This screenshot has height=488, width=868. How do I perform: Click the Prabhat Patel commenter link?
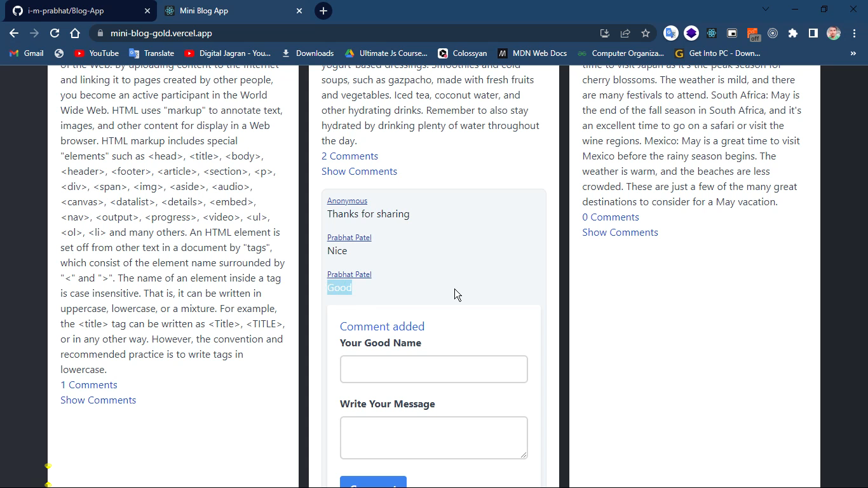coord(349,237)
